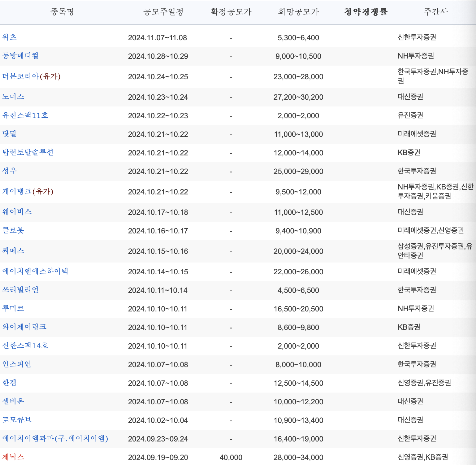Image resolution: width=476 pixels, height=465 pixels.
Task: Click the 확정공모가 column header
Action: [x=231, y=12]
